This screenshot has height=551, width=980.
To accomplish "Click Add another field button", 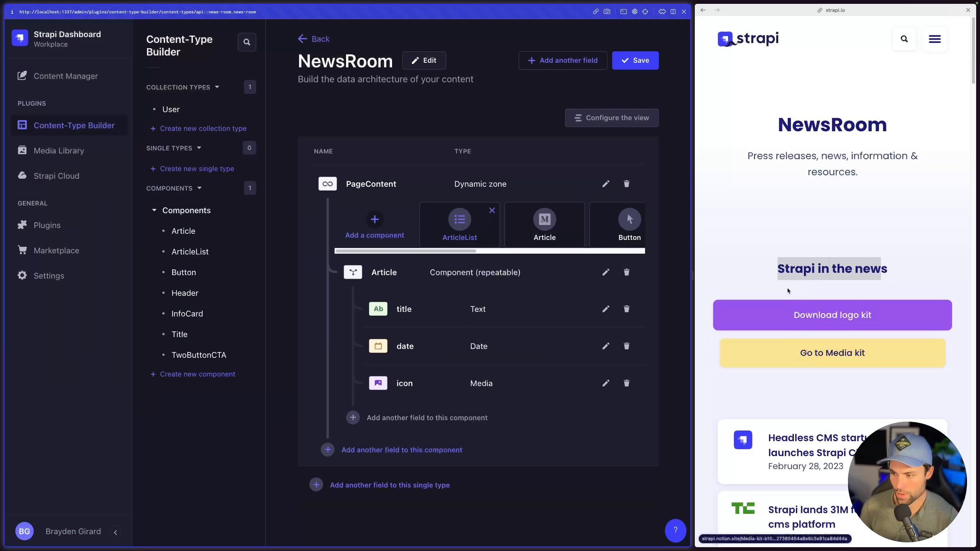I will click(x=563, y=60).
